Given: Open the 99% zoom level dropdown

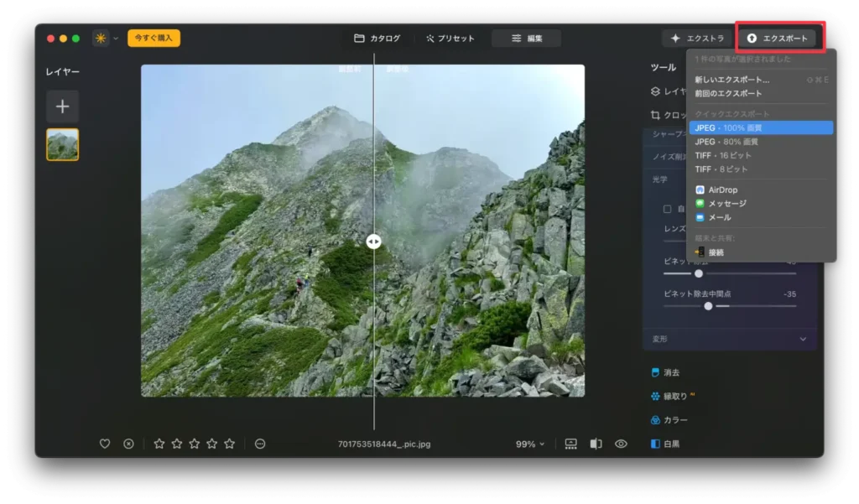Looking at the screenshot, I should pyautogui.click(x=529, y=444).
